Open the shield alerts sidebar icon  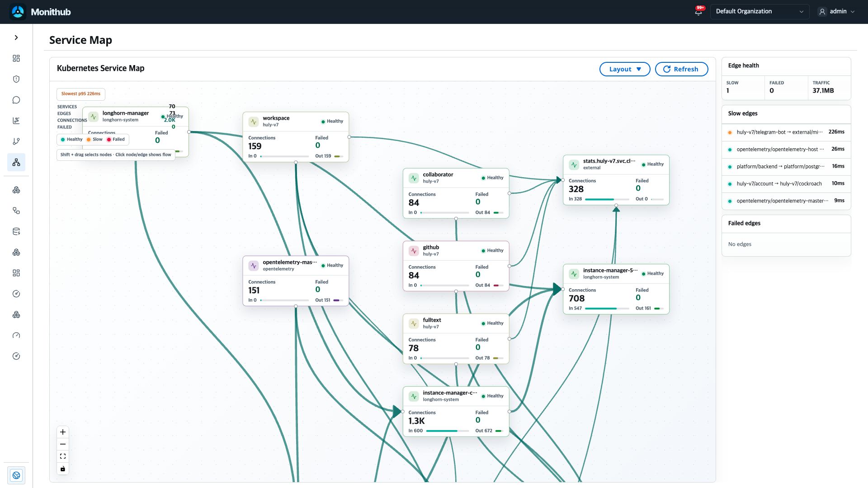[x=16, y=79]
